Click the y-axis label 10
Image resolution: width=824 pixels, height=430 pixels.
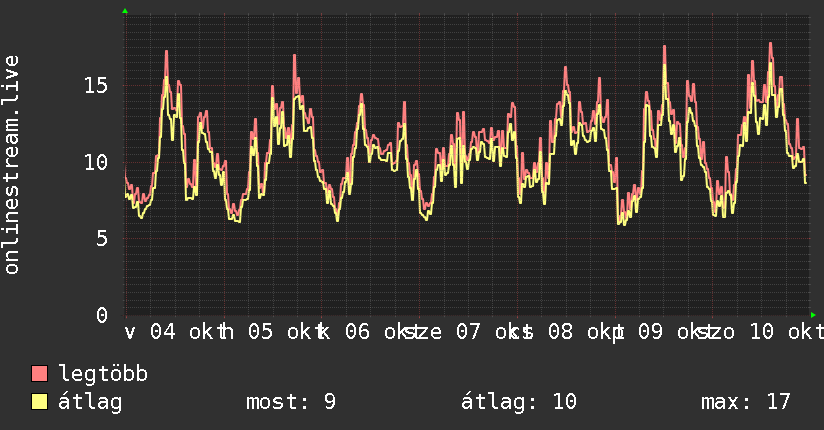[x=96, y=162]
